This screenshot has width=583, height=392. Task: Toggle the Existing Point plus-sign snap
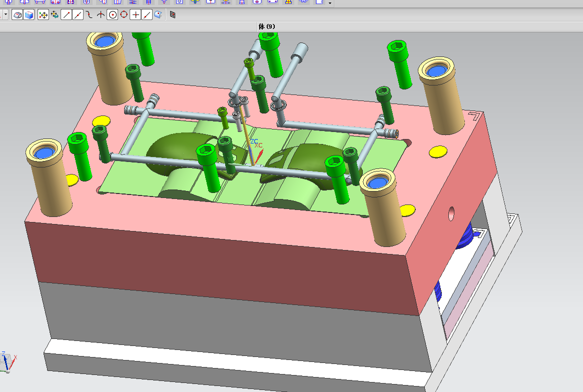coord(135,15)
